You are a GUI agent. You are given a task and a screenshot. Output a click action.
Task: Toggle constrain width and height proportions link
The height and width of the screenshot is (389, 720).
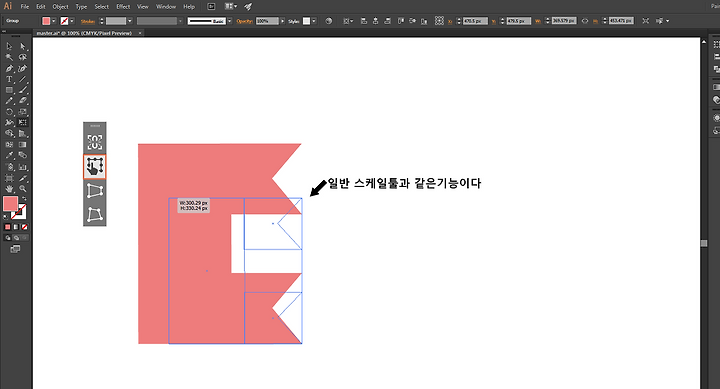[x=585, y=21]
